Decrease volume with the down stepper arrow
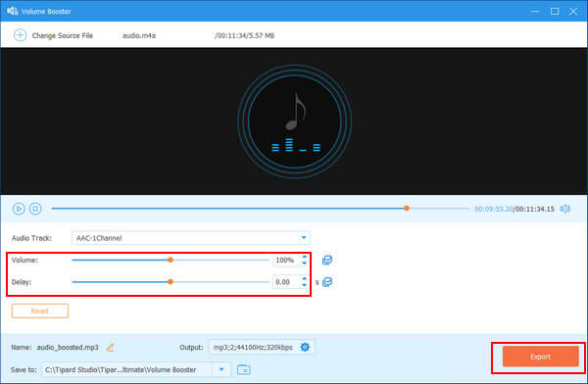 304,264
